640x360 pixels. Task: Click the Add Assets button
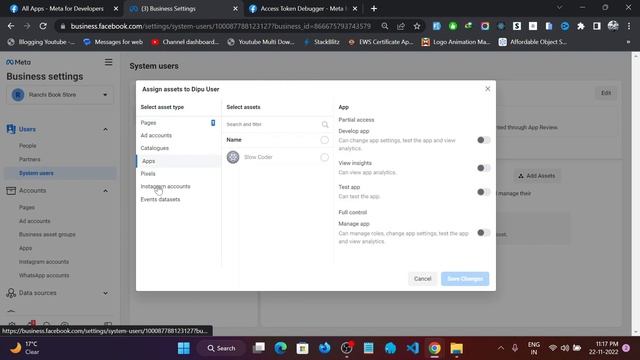537,176
